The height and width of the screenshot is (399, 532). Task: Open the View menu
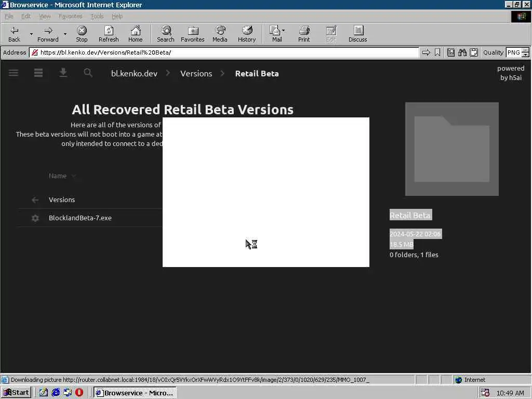(45, 16)
